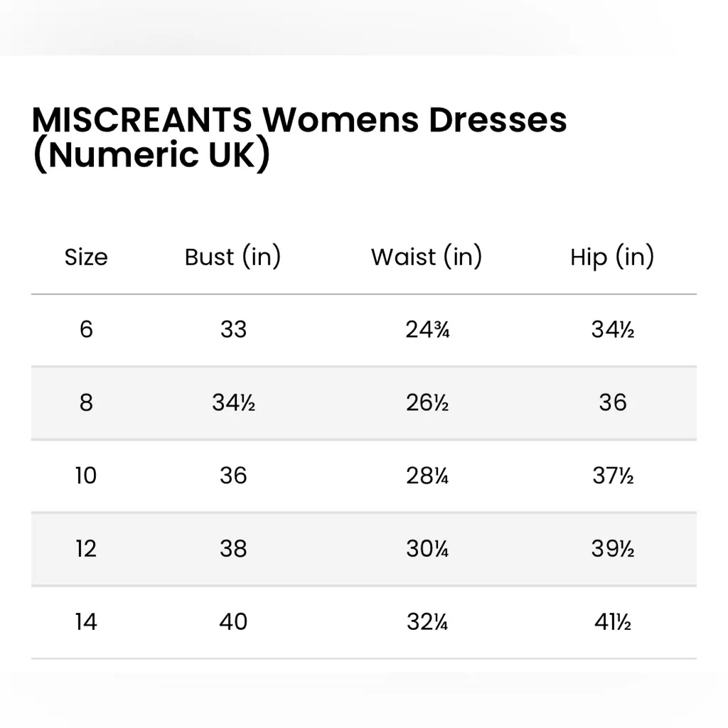
Task: Click waist value 28¼ for size 10
Action: tap(427, 476)
